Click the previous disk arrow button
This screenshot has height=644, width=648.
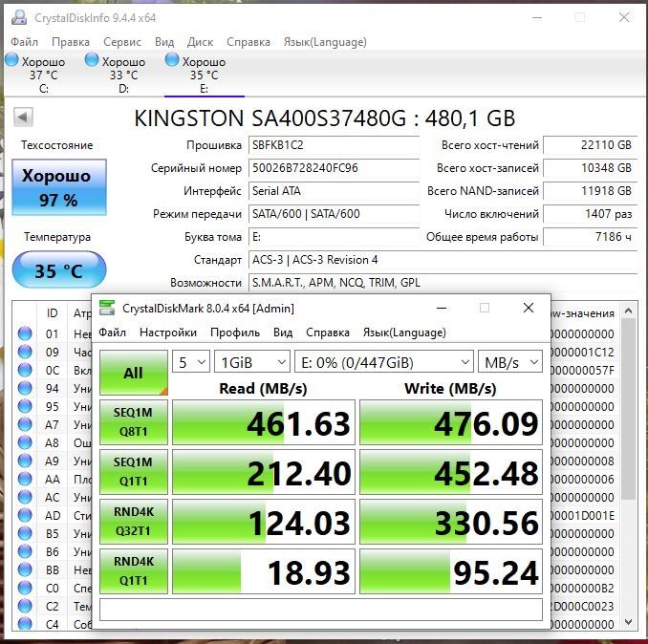coord(23,118)
